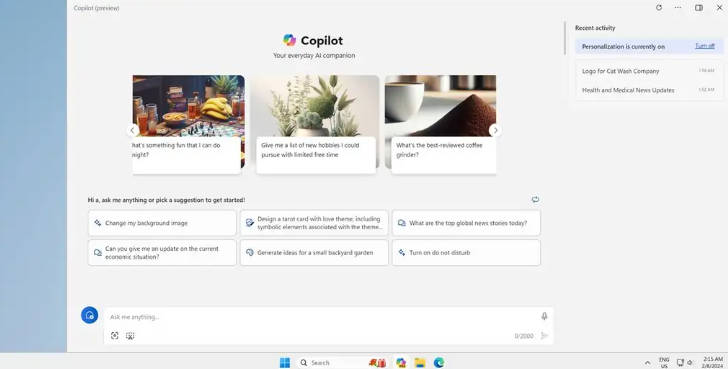Show hidden system tray icons
The height and width of the screenshot is (369, 728).
click(647, 363)
